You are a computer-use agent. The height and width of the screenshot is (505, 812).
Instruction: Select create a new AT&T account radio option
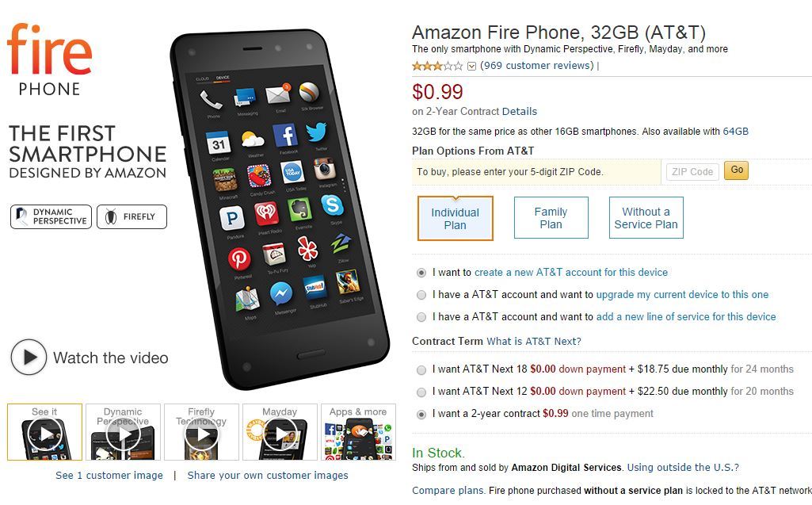(x=421, y=273)
